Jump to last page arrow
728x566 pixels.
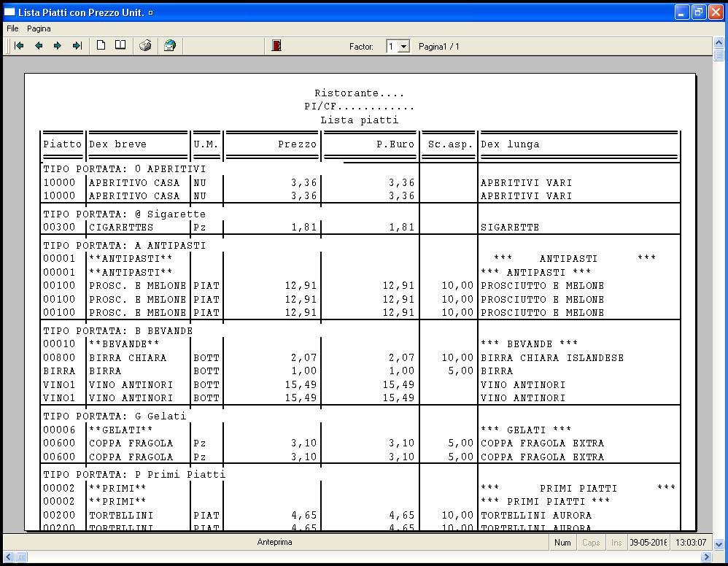click(77, 45)
